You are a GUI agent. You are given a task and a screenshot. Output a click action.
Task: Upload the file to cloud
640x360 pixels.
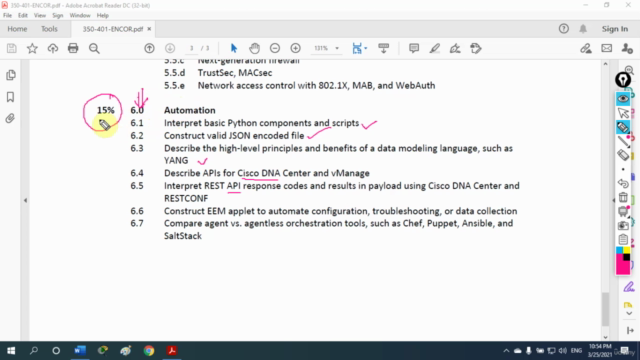53,49
